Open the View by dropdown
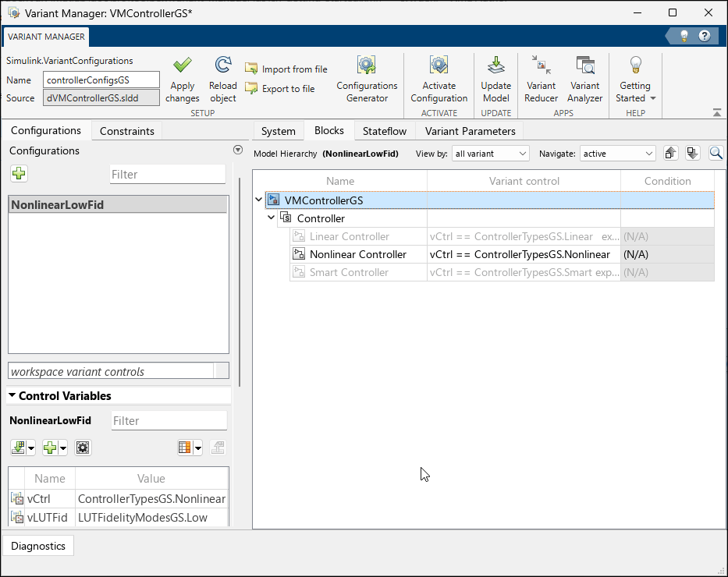728x577 pixels. (x=490, y=154)
